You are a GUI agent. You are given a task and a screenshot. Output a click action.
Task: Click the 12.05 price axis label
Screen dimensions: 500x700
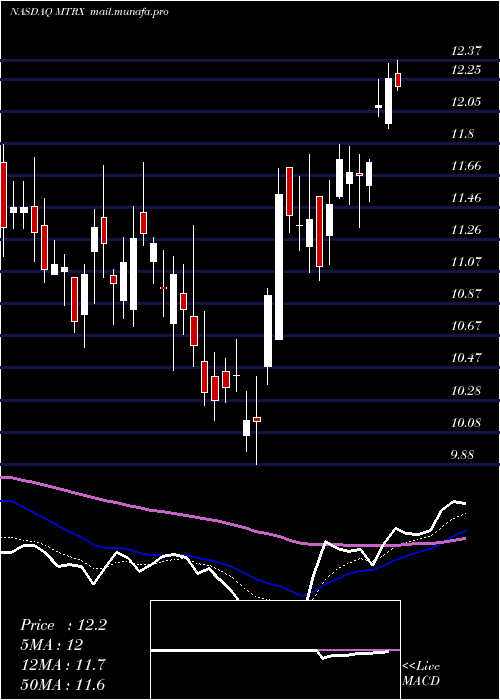click(466, 102)
